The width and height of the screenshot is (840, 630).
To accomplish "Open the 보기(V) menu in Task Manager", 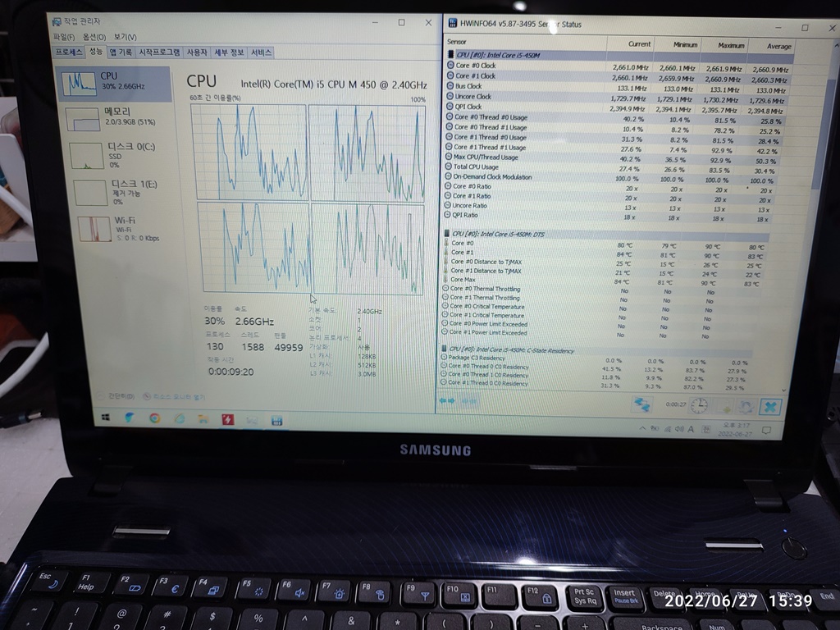I will 125,37.
